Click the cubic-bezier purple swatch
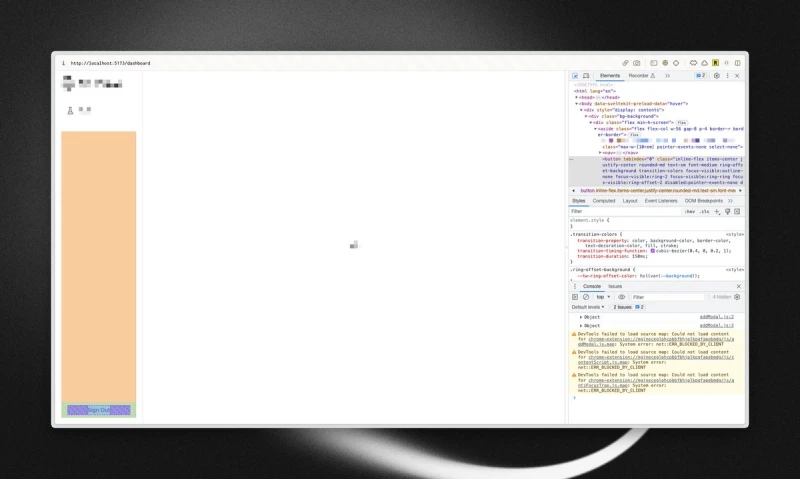The image size is (800, 479). 653,250
